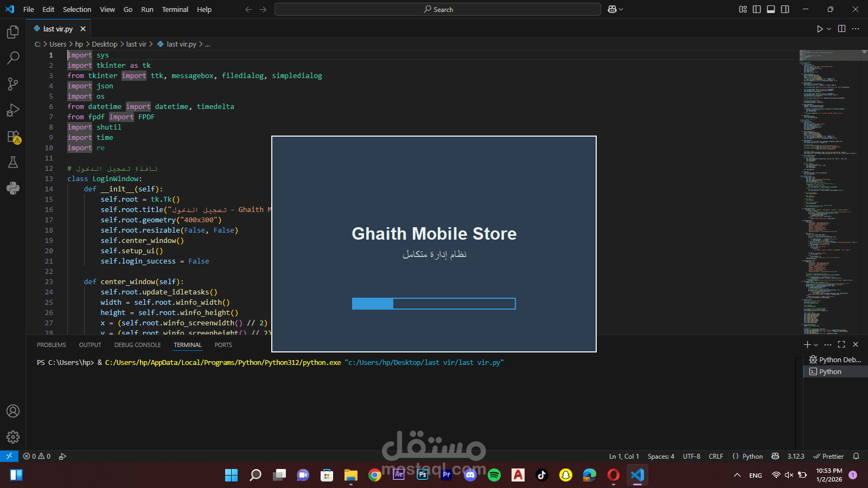Toggle the Primary Side Bar visibility
This screenshot has height=488, width=868.
pyautogui.click(x=757, y=9)
